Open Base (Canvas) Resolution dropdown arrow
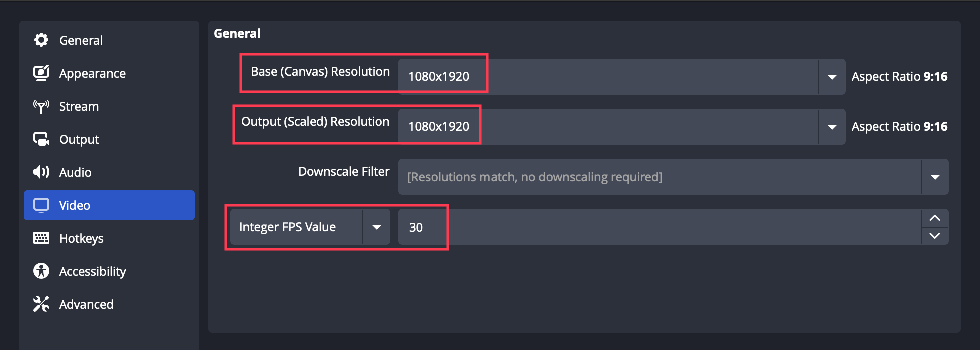980x350 pixels. tap(832, 77)
